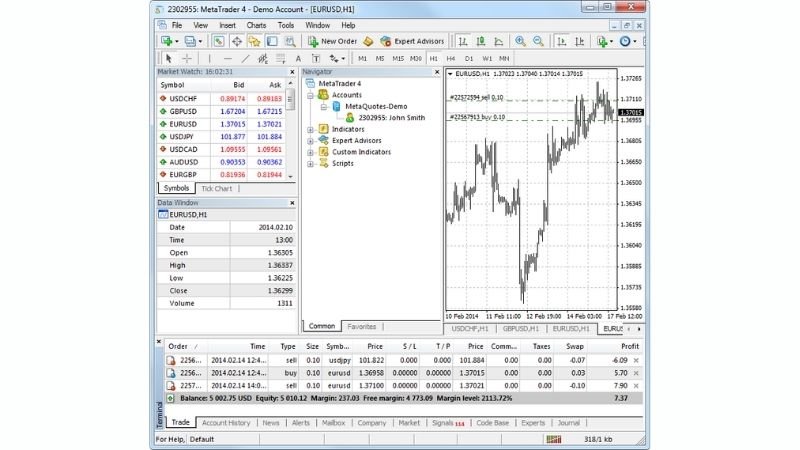Click the Symbol column header in Market Watch
Screen dimensions: 800x450
tap(172, 85)
